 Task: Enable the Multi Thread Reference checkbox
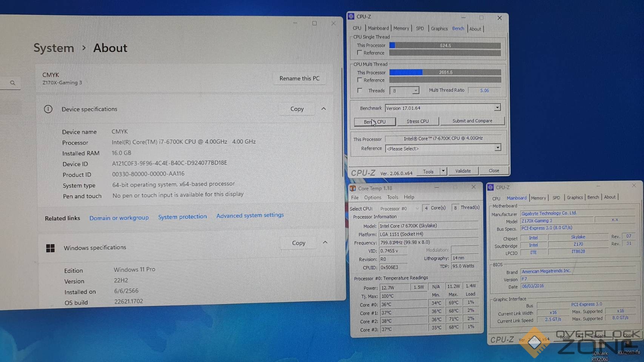click(360, 80)
